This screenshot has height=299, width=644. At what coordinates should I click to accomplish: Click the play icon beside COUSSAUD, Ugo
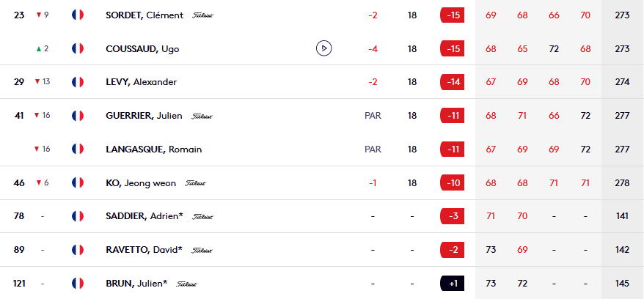click(324, 48)
